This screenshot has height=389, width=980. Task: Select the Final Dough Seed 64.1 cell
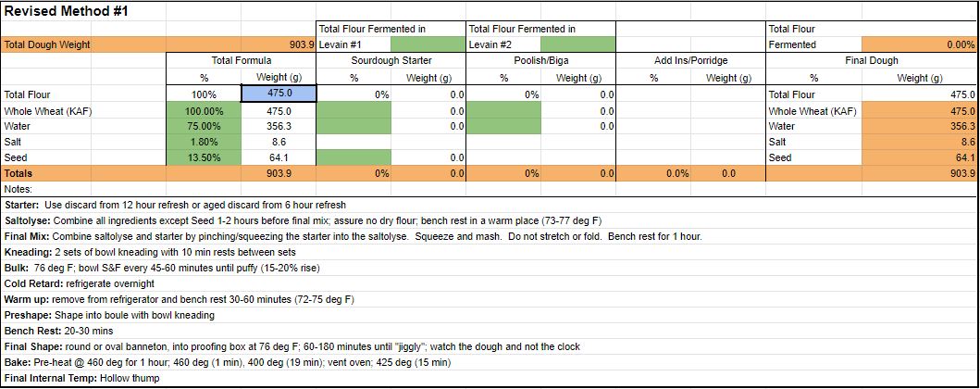click(918, 157)
